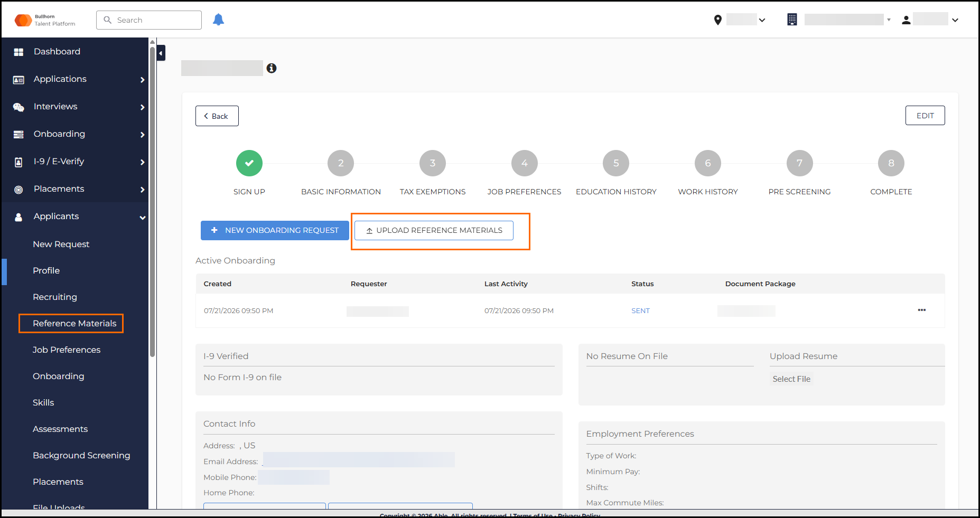The width and height of the screenshot is (980, 518).
Task: Collapse the Applicants menu chevron
Action: [142, 217]
